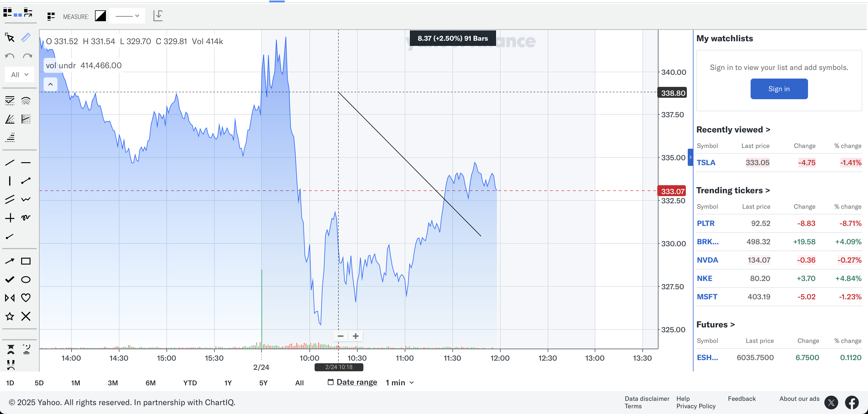The width and height of the screenshot is (868, 414).
Task: Pick the heart shape drawing tool
Action: 26,298
